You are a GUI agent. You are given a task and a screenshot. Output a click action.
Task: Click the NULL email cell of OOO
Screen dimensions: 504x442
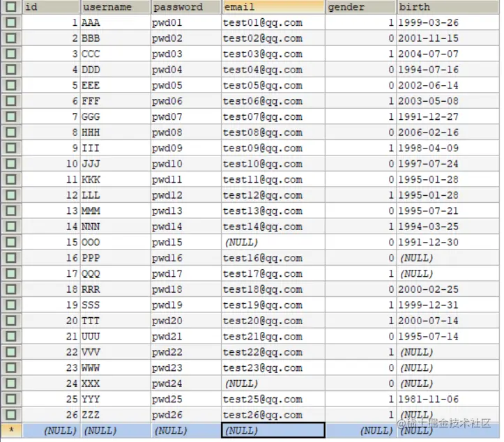click(273, 242)
